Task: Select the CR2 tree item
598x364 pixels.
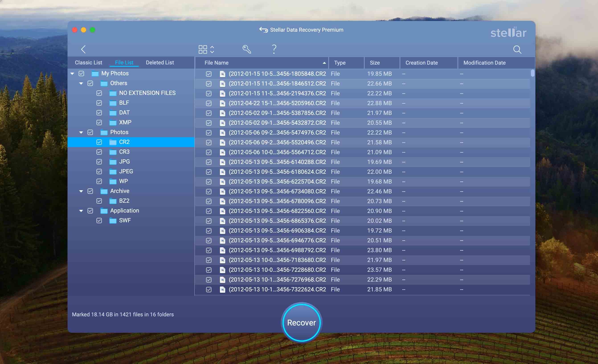Action: pyautogui.click(x=131, y=142)
